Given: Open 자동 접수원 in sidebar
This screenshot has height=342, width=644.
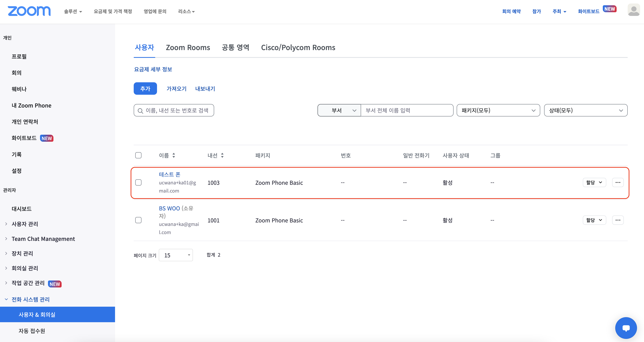Looking at the screenshot, I should tap(32, 331).
